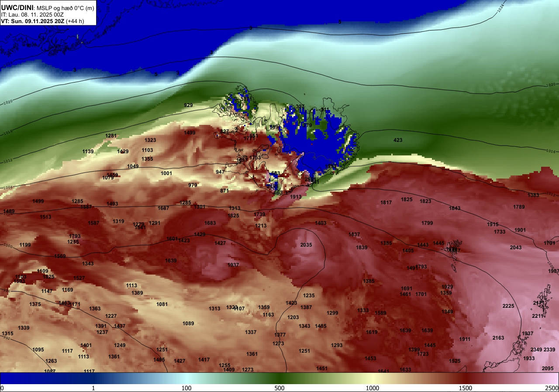Click the map value '1513'
Screen dimensions: 559x392
click(45, 217)
